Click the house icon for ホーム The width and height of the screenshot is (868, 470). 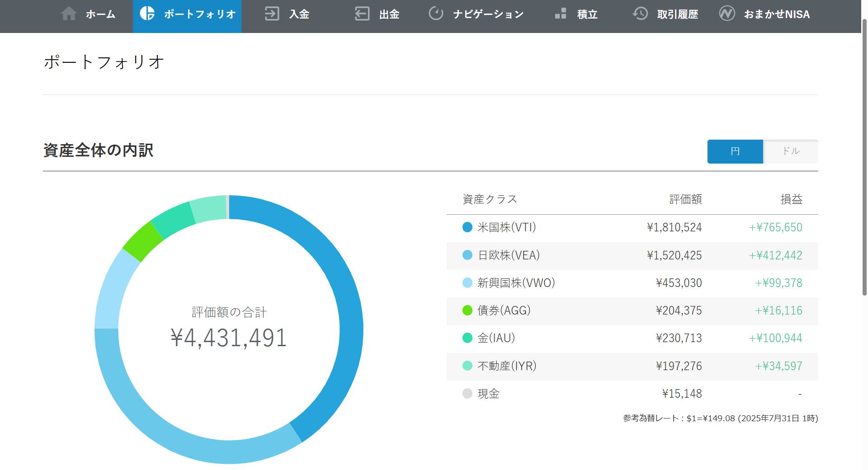[x=69, y=14]
